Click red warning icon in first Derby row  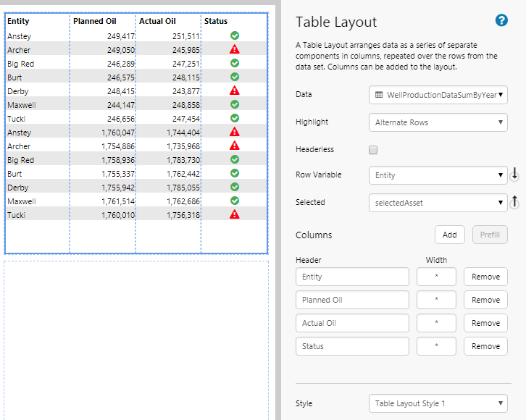[235, 91]
